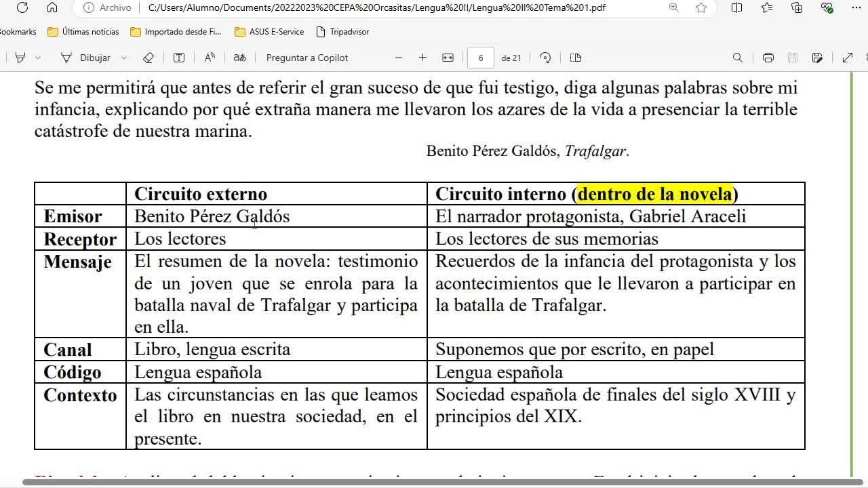Add this page to favorites with the star

coord(701,7)
